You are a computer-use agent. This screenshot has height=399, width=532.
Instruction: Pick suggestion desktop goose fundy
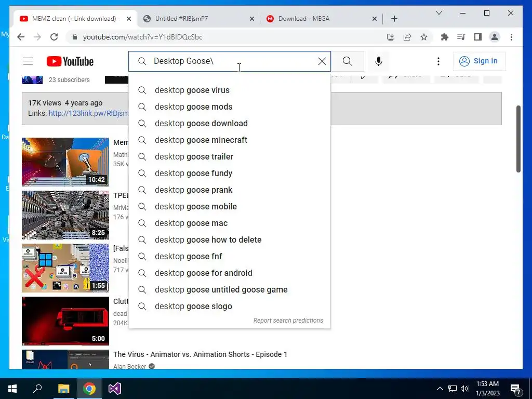230,173
